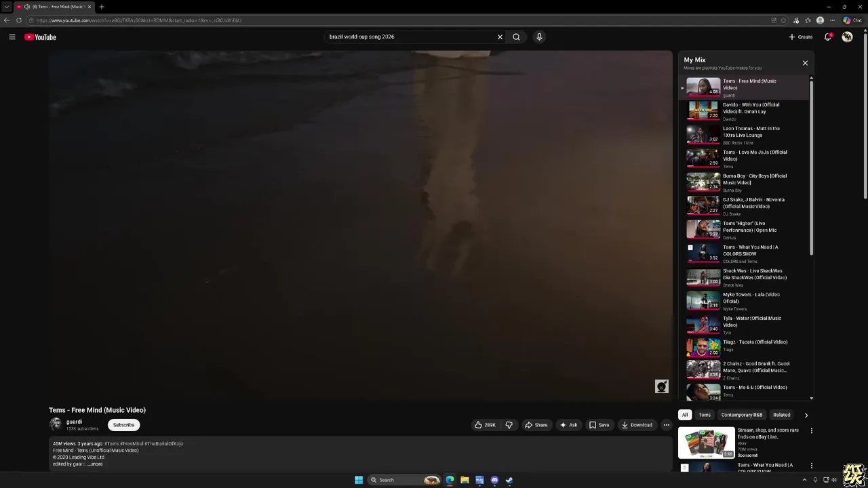Open Discord from the taskbar
The image size is (868, 488).
tap(494, 480)
